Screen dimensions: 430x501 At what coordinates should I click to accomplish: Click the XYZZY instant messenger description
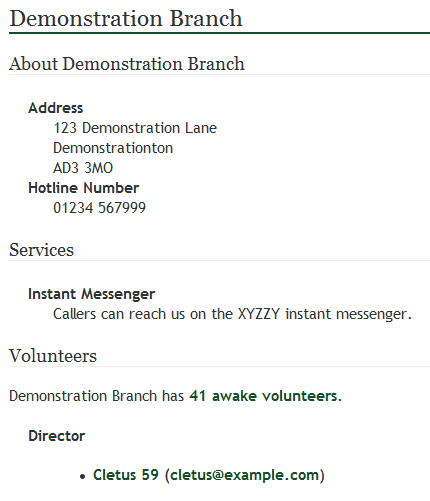tap(232, 314)
